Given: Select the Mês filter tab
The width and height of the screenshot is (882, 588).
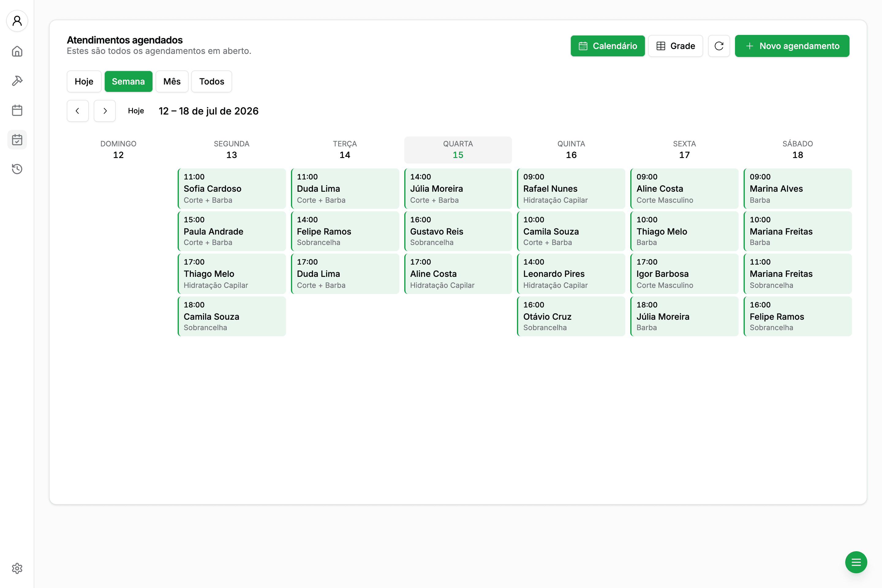Looking at the screenshot, I should click(172, 81).
